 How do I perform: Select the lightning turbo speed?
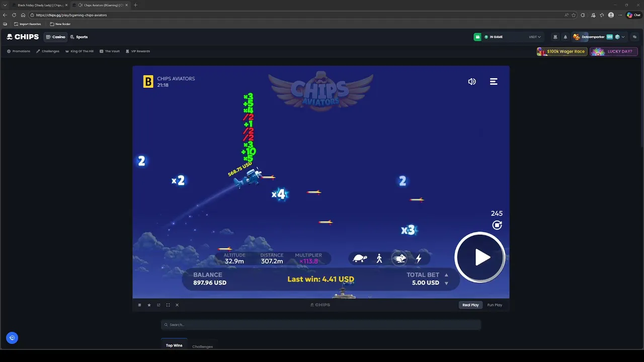click(x=418, y=258)
